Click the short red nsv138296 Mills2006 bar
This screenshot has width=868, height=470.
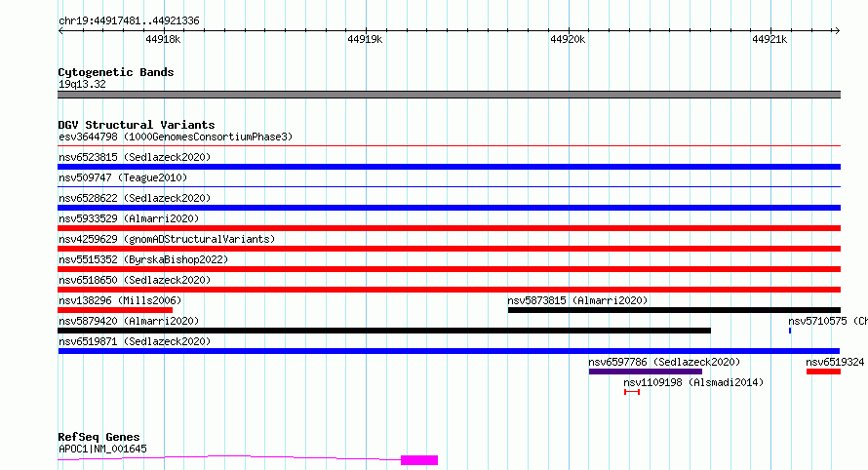(115, 310)
